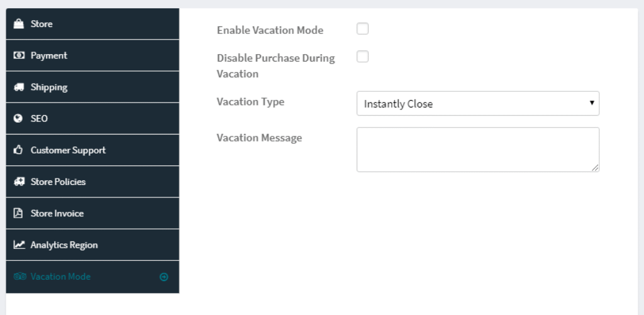Click the Customer Support thumbs-up icon
The image size is (644, 315).
coord(18,150)
